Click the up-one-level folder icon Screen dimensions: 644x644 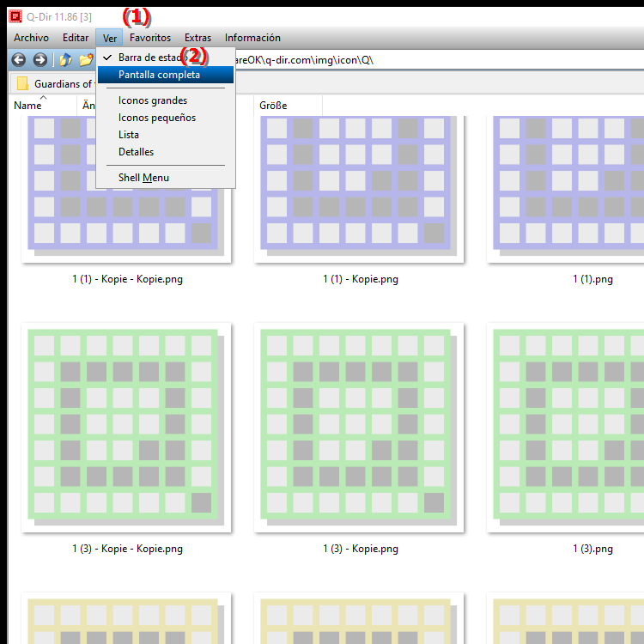pos(65,60)
